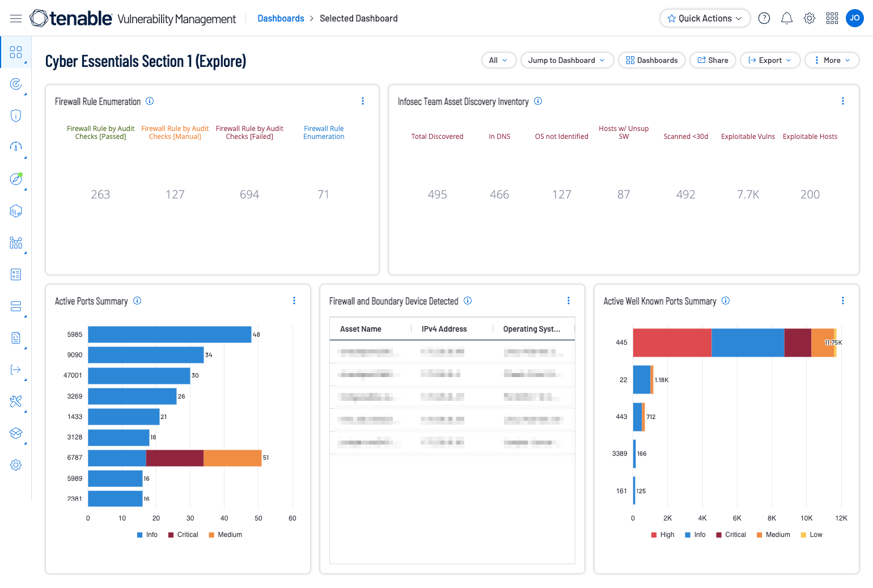Click the info icon next to Infosec Team Asset Discovery Inventory
Viewport: 873px width, 588px height.
tap(538, 101)
